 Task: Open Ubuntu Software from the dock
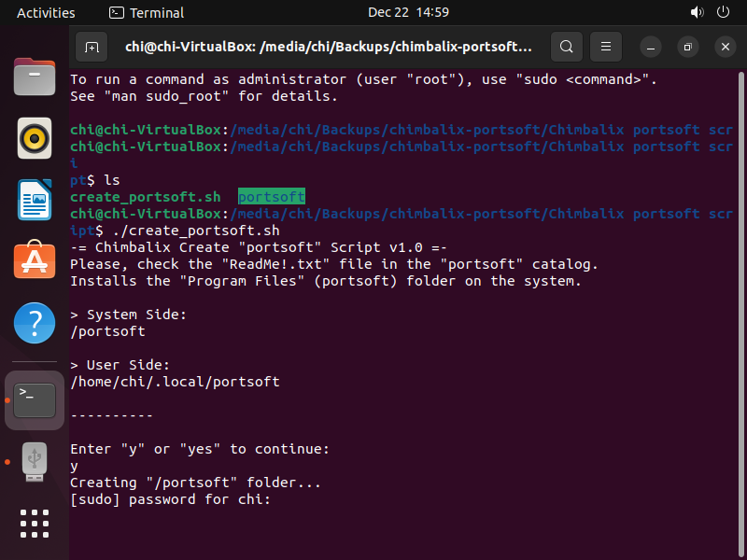coord(35,260)
